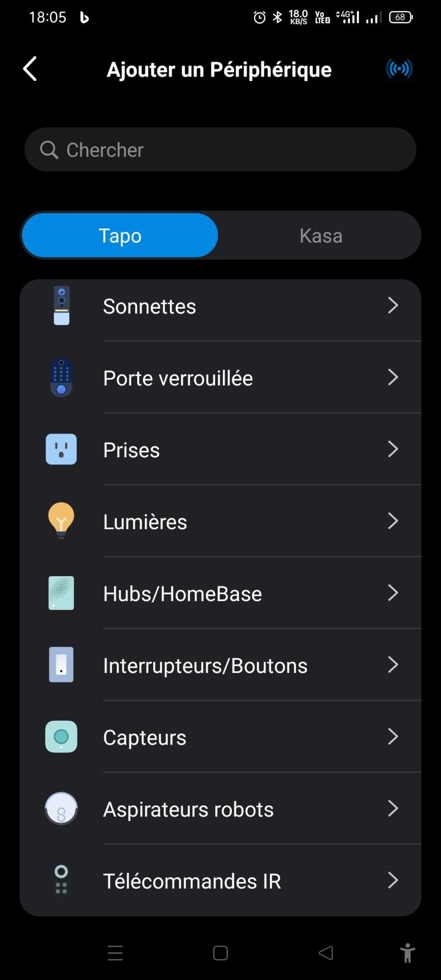This screenshot has width=441, height=980.
Task: Tap the back arrow in header
Action: pos(30,69)
